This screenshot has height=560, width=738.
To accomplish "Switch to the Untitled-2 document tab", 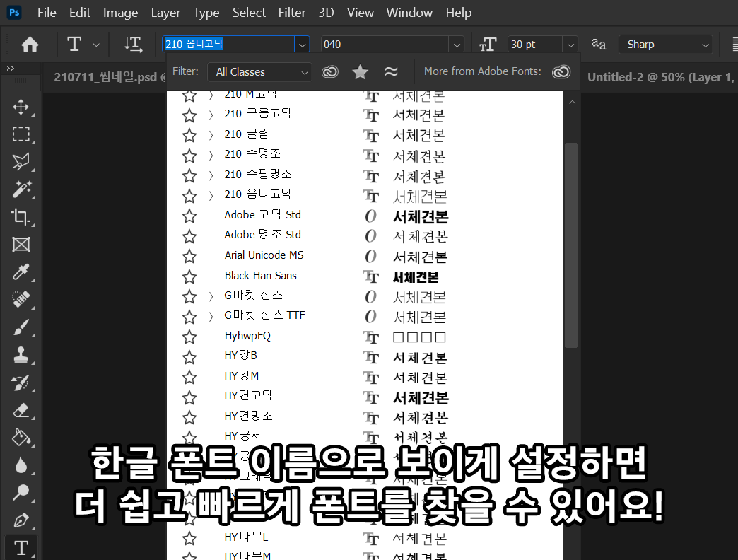I will [660, 77].
